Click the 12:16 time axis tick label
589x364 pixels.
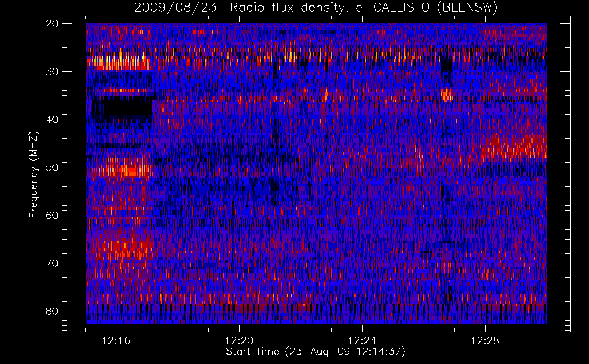coord(116,341)
